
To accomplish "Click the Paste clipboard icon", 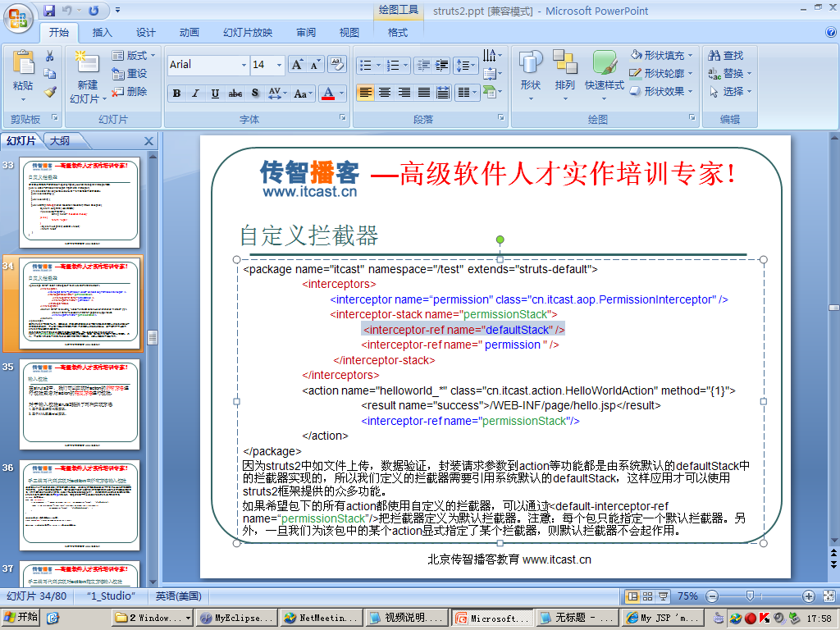I will pyautogui.click(x=23, y=63).
